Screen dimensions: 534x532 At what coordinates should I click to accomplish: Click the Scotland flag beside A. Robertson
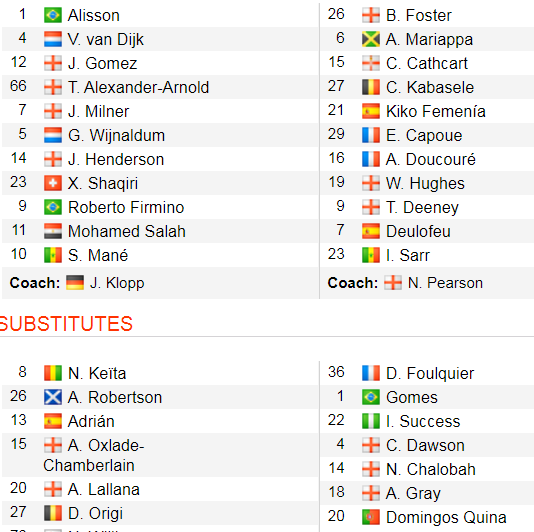tap(53, 397)
